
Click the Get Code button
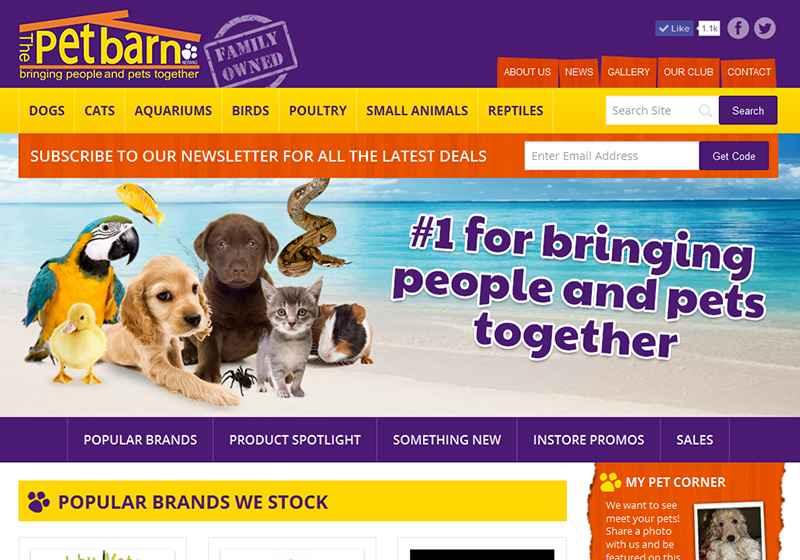point(734,156)
